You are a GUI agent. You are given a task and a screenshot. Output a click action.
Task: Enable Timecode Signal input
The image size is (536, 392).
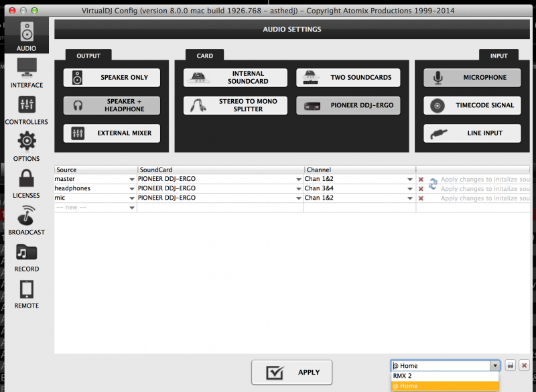(472, 105)
